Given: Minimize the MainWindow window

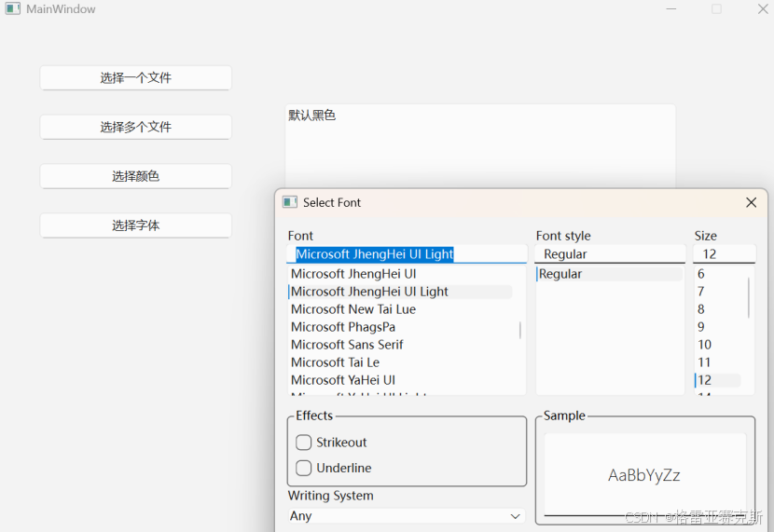Looking at the screenshot, I should 671,9.
